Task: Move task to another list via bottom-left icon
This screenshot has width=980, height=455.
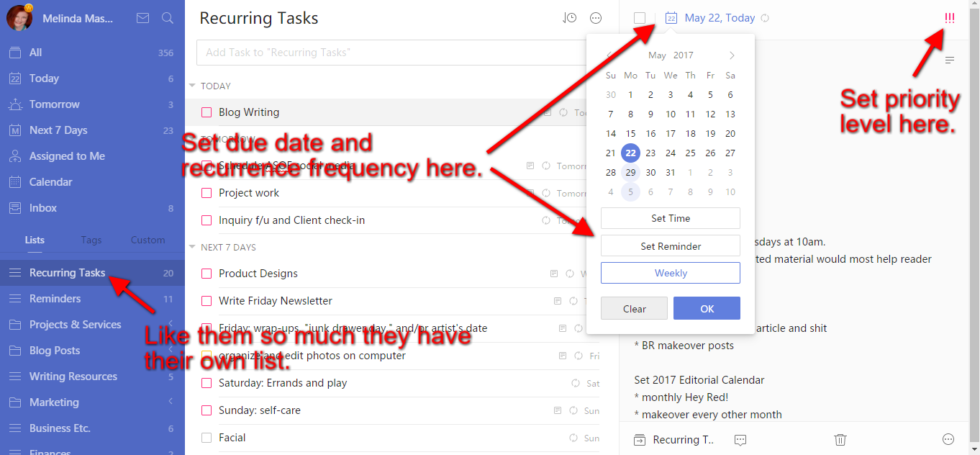Action: [639, 439]
